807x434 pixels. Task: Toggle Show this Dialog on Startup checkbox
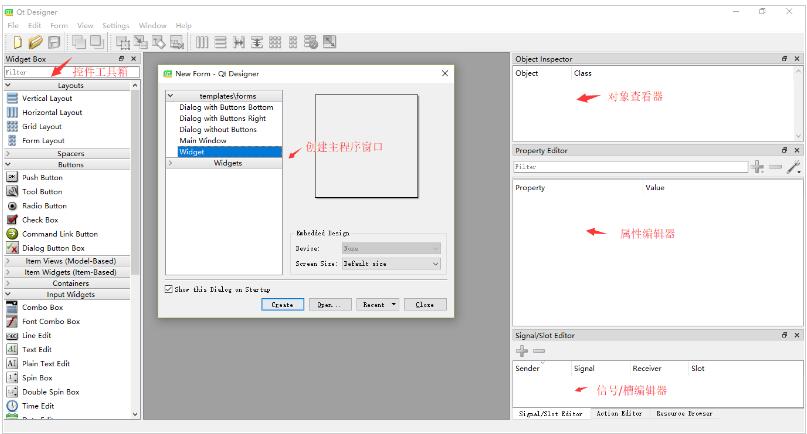(x=168, y=289)
